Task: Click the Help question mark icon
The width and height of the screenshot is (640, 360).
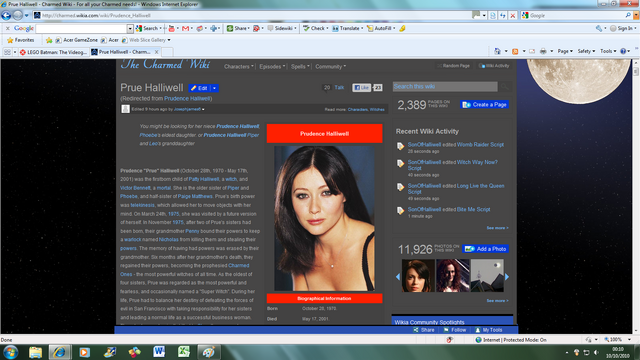Action: click(x=623, y=51)
